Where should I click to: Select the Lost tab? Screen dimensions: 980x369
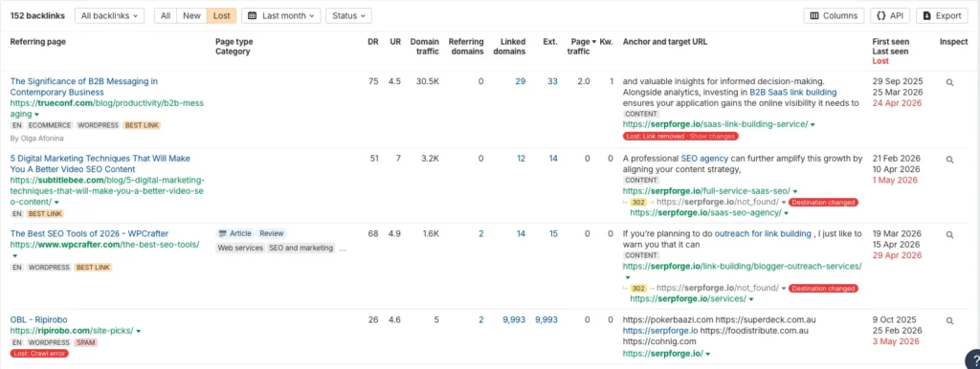pyautogui.click(x=222, y=15)
